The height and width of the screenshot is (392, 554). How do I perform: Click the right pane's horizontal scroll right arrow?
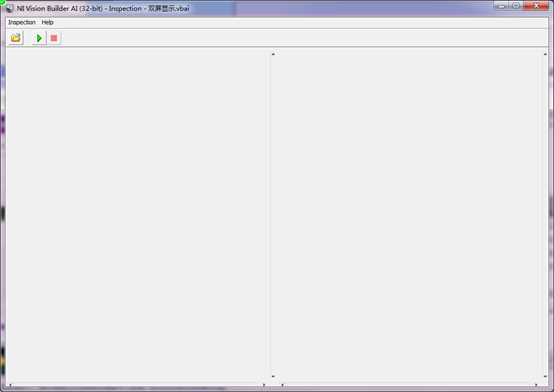click(x=536, y=385)
